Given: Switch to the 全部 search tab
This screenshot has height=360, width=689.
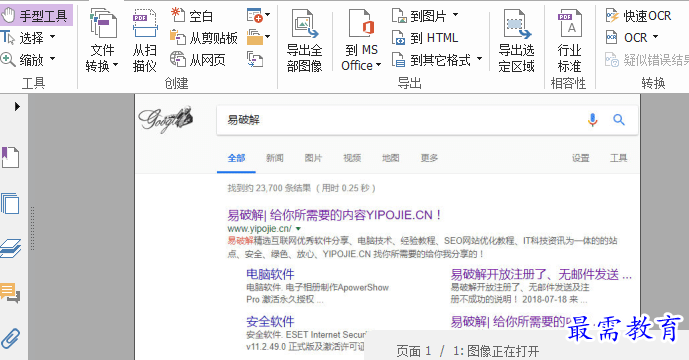Looking at the screenshot, I should pos(236,158).
